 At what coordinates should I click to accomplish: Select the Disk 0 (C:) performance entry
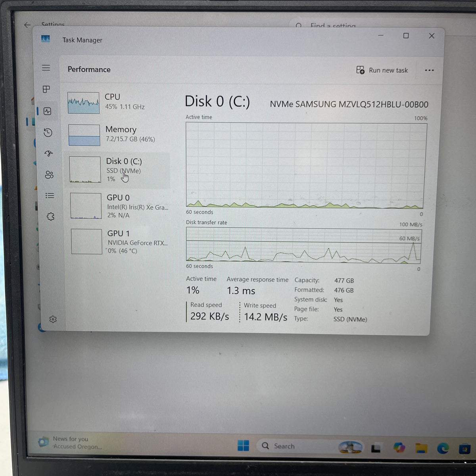(117, 171)
